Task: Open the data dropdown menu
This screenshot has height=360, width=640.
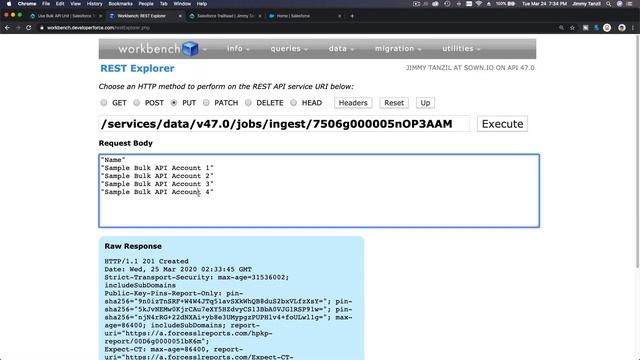Action: [341, 49]
